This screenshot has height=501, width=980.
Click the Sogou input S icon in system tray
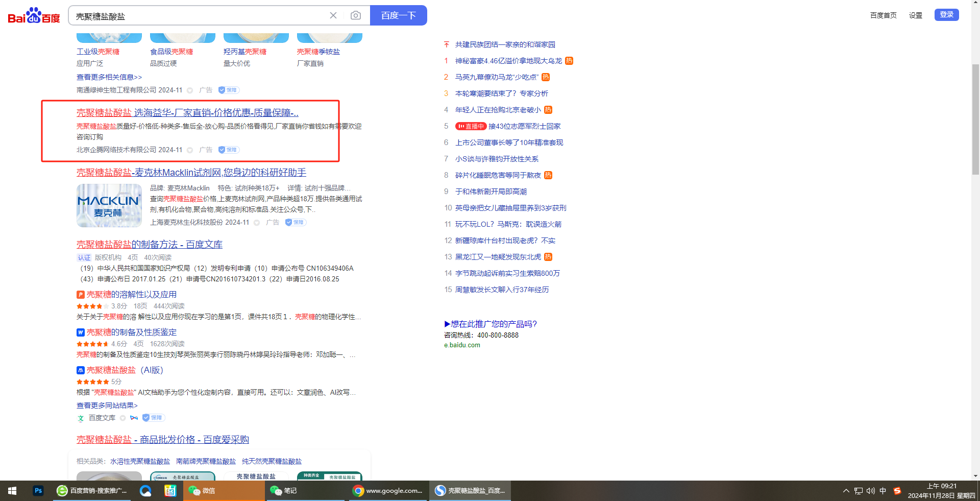click(x=897, y=491)
